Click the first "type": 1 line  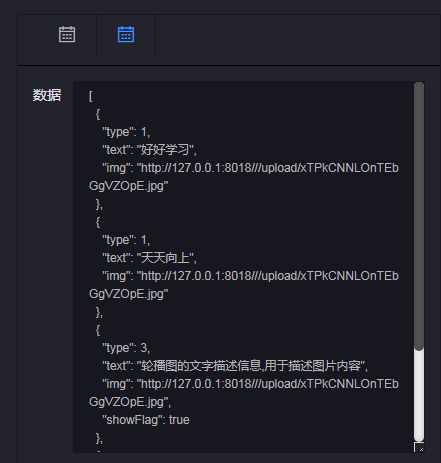[x=126, y=132]
